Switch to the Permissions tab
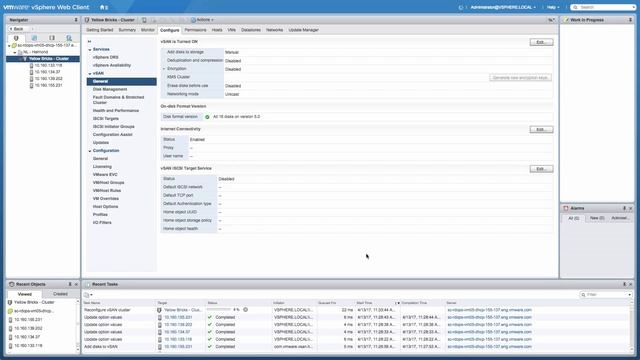This screenshot has width=640, height=360. 195,30
